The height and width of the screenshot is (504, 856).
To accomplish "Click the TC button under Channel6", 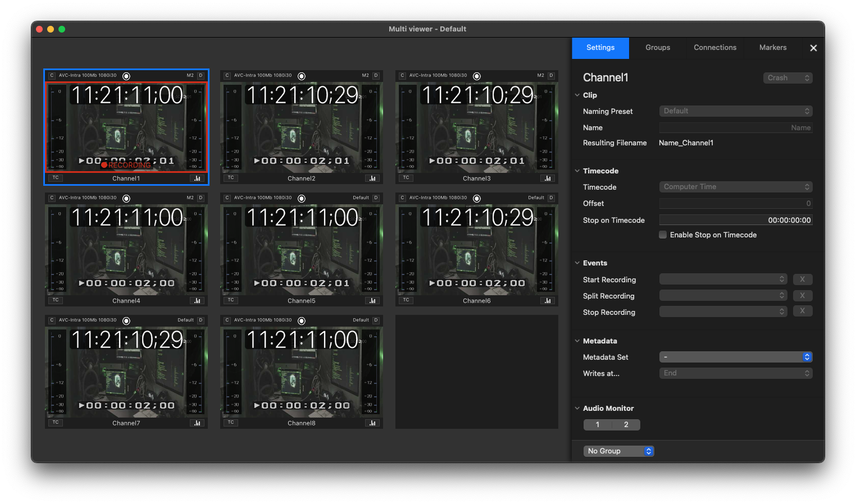I will click(x=406, y=300).
